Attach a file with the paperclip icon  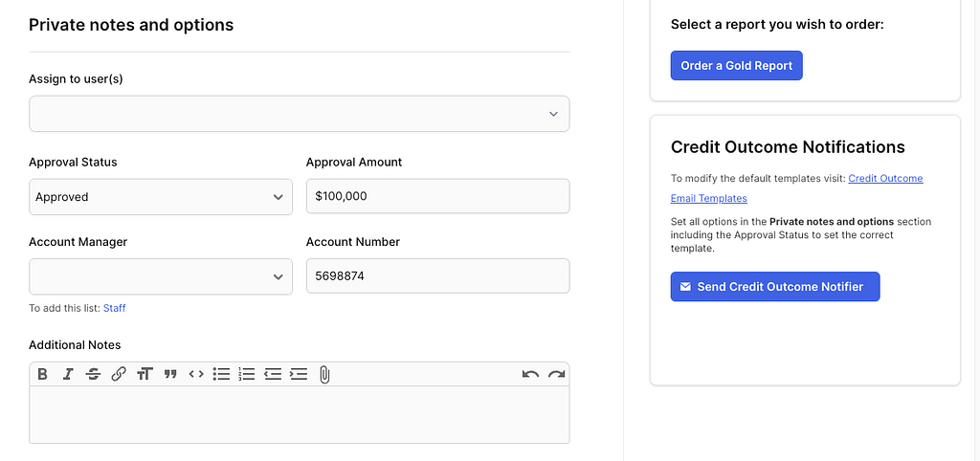point(324,374)
